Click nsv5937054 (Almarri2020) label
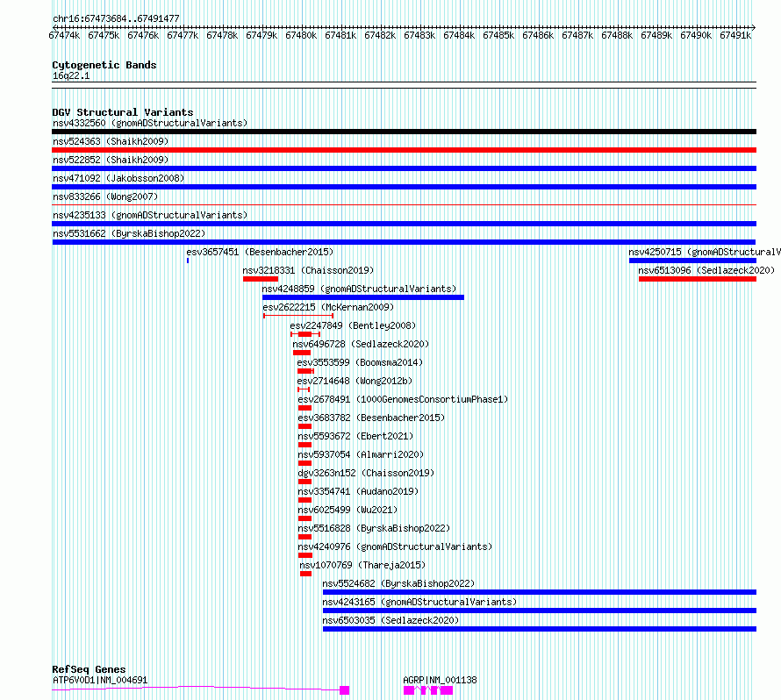 [362, 454]
